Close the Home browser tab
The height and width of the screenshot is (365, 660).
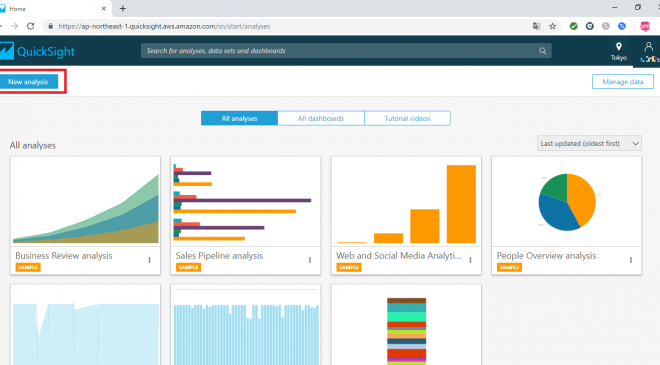(104, 8)
